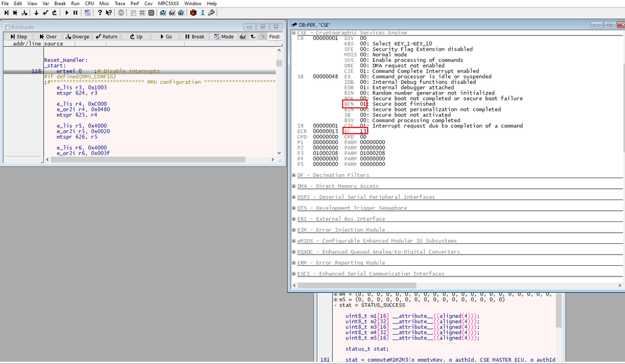Image resolution: width=625 pixels, height=364 pixels.
Task: Expand the EBI External Bus Interface section
Action: tap(294, 219)
